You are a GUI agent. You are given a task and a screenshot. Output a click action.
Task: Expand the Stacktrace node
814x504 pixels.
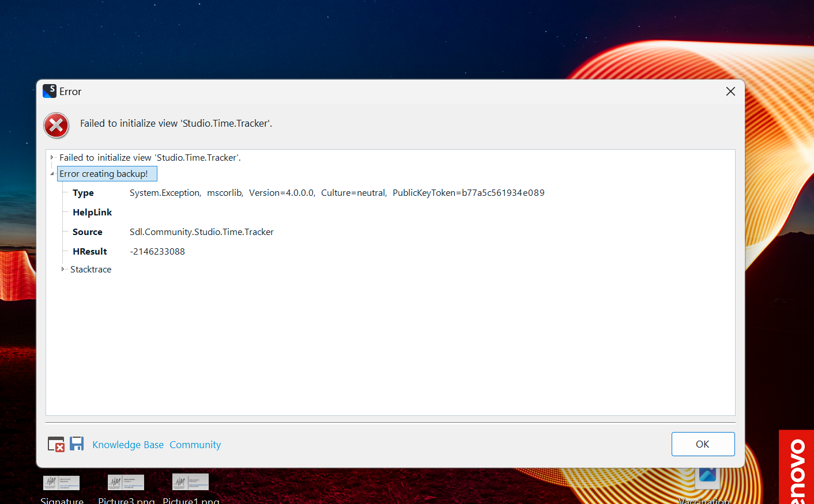pyautogui.click(x=63, y=269)
